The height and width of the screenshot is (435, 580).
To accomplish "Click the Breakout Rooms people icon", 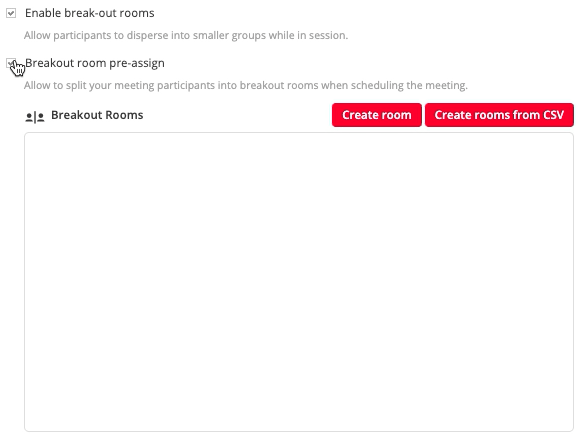I will (35, 117).
